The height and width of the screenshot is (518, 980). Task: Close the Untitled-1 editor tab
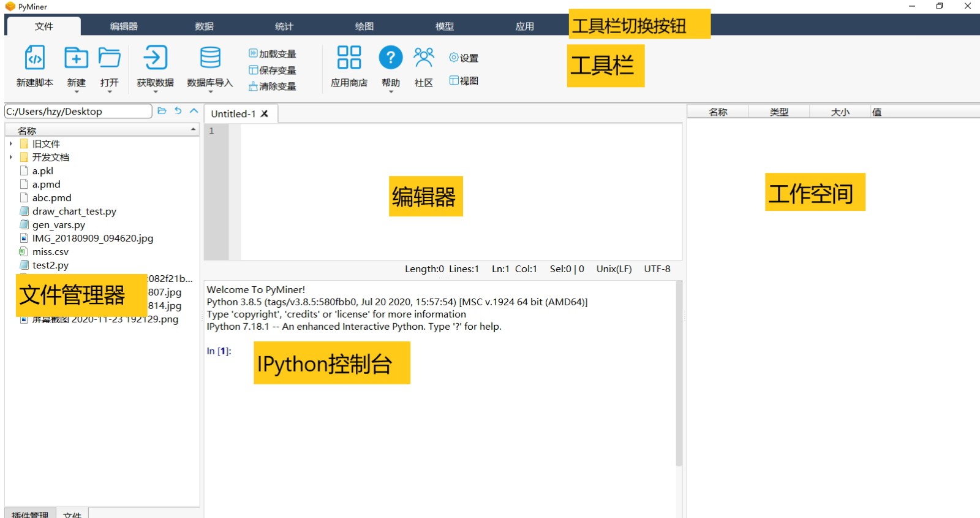(265, 113)
